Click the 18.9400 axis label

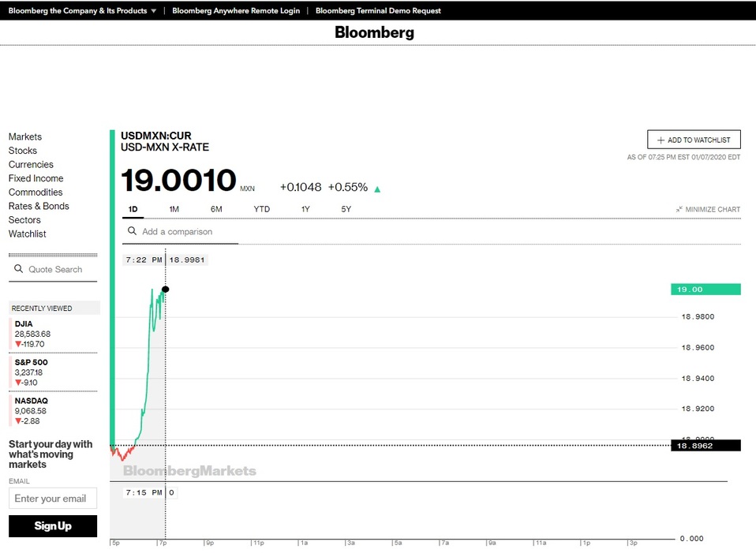click(698, 379)
